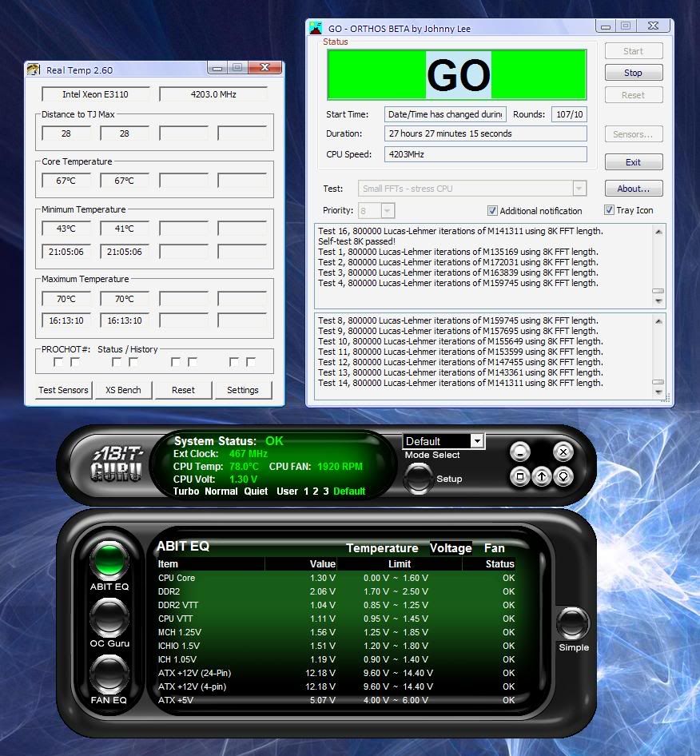
Task: Click the CPU Core row in ABIT EQ
Action: (336, 578)
